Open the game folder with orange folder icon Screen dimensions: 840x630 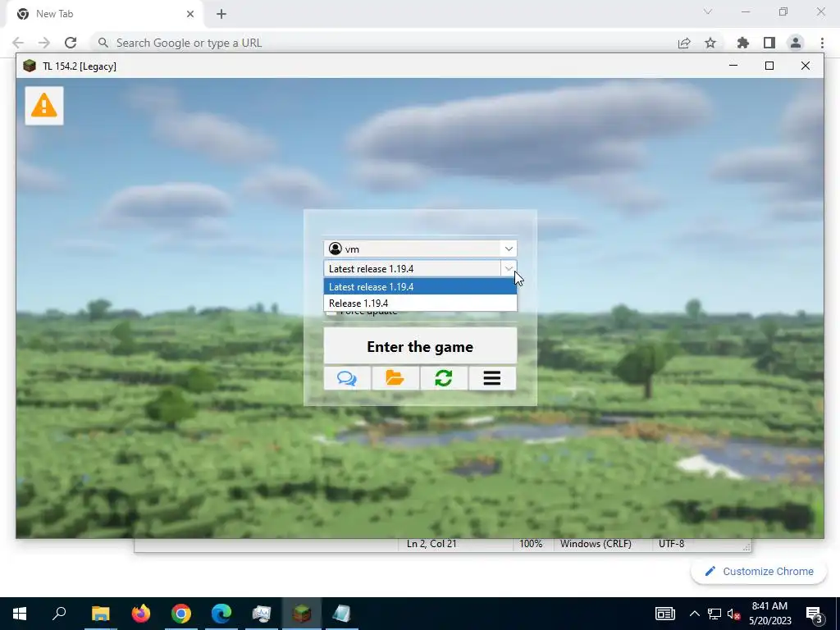395,378
